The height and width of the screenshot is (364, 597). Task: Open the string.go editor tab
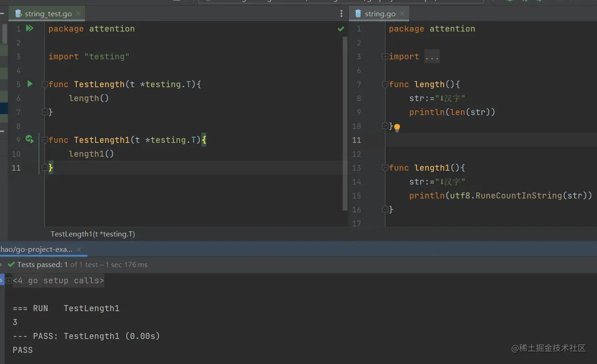[x=380, y=14]
